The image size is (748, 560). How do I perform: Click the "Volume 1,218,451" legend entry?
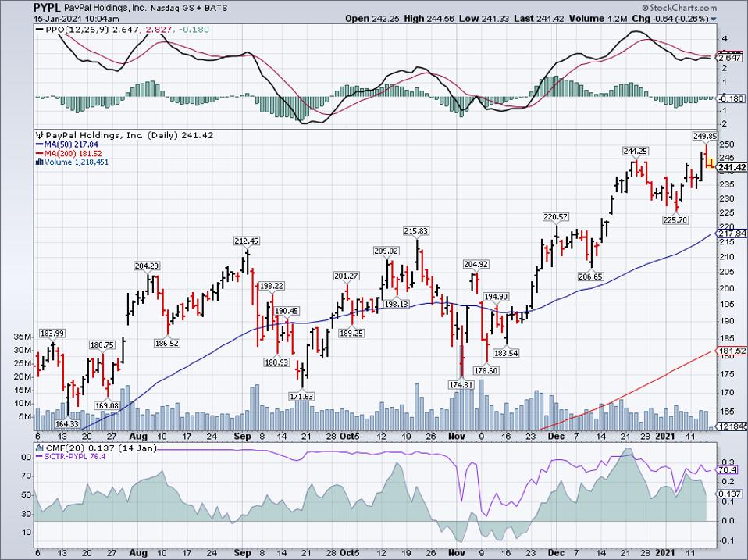(77, 162)
